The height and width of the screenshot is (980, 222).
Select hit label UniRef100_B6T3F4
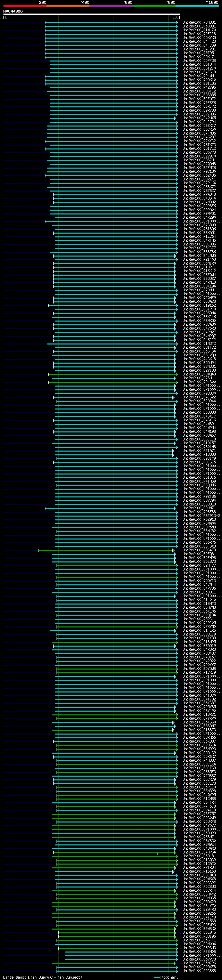tap(199, 64)
